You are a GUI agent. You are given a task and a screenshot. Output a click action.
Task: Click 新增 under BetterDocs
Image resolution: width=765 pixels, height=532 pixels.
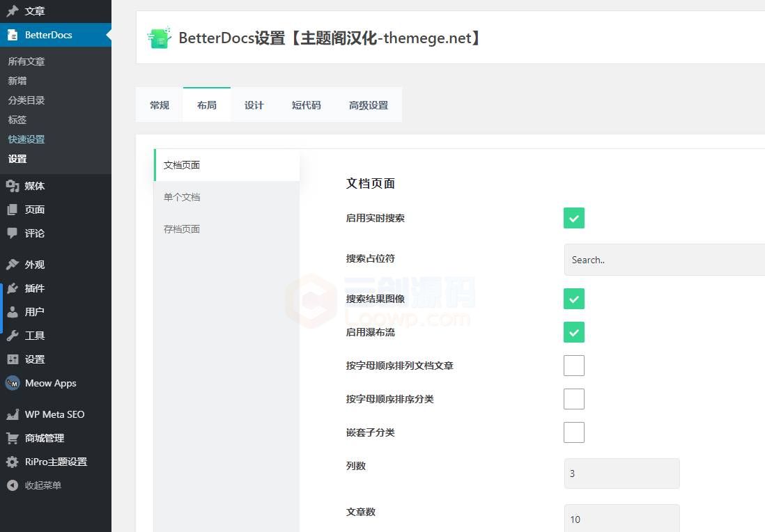(17, 81)
